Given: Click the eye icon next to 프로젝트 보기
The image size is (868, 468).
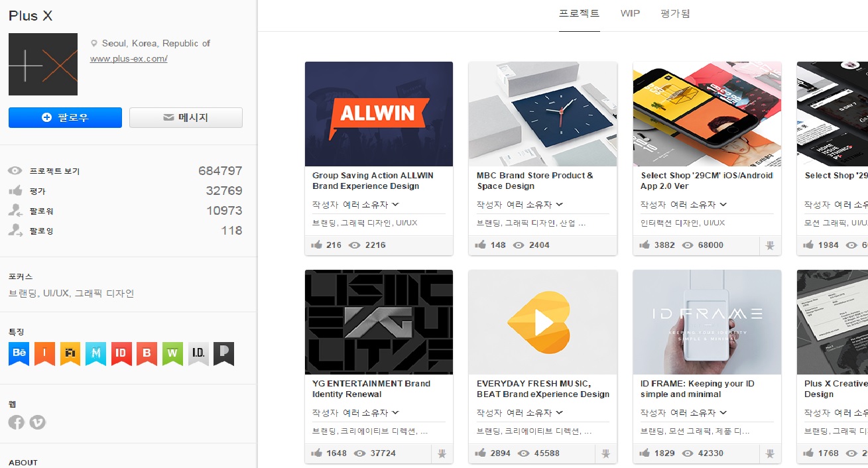Looking at the screenshot, I should pos(15,171).
